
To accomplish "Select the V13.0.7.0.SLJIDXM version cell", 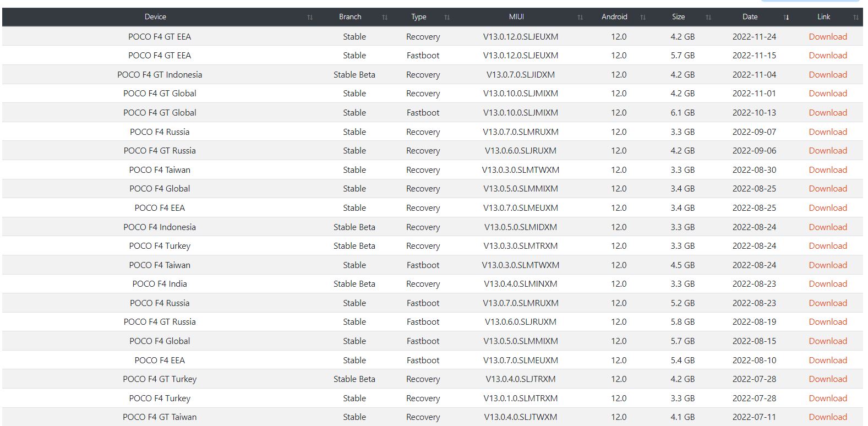I will click(520, 75).
